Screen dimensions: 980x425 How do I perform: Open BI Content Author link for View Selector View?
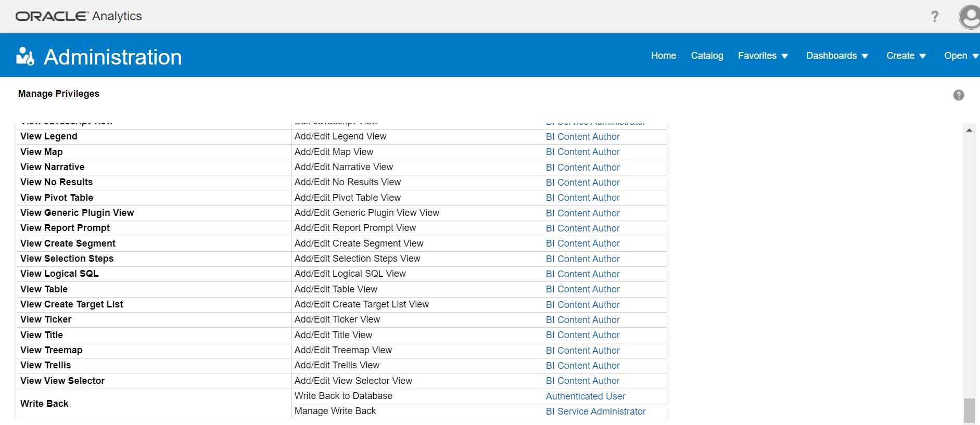(582, 381)
